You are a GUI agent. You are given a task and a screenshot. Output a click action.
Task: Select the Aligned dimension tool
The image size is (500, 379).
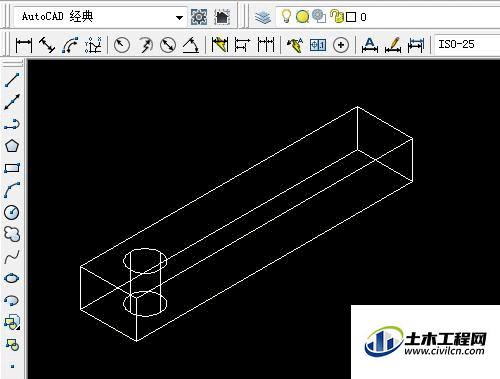tap(47, 45)
